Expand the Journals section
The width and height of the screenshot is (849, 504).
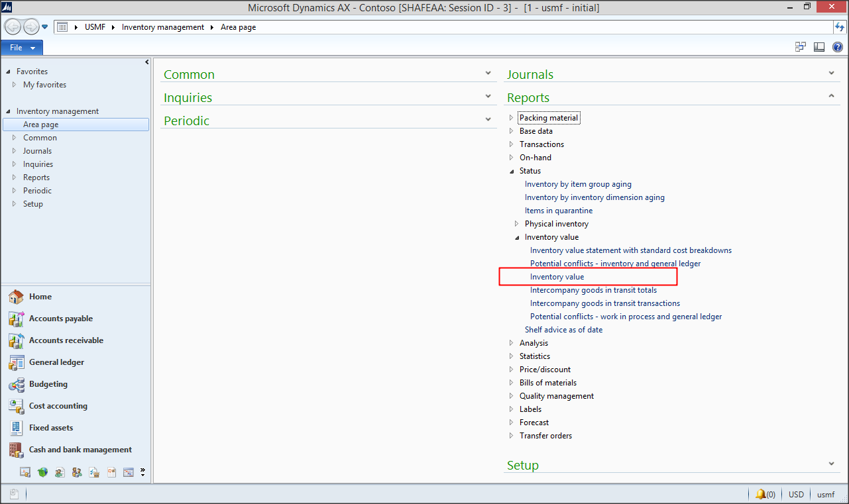click(831, 74)
